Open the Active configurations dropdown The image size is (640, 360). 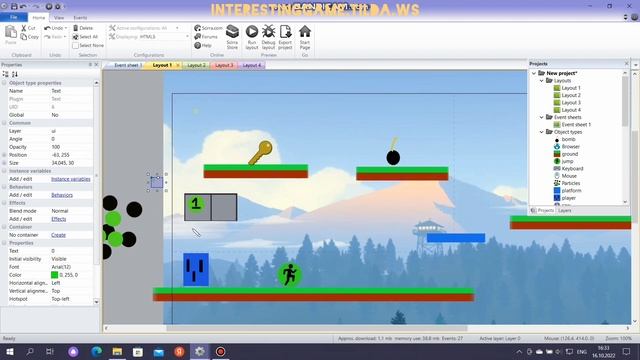177,28
